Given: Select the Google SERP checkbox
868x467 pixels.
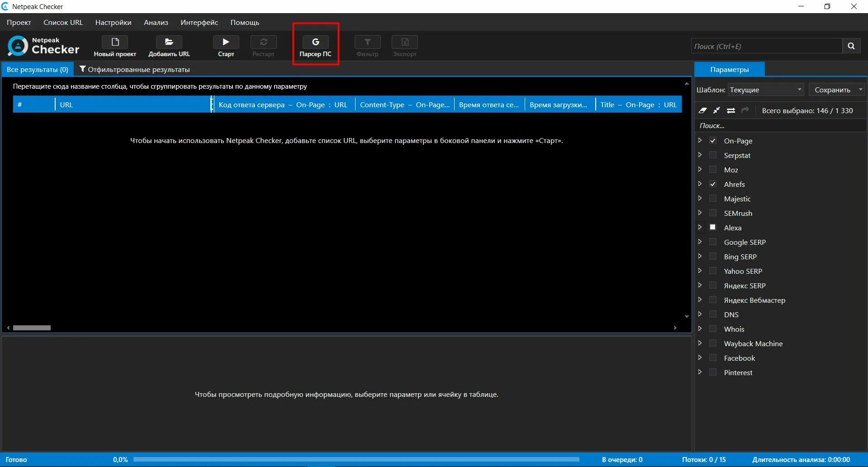Looking at the screenshot, I should click(713, 242).
